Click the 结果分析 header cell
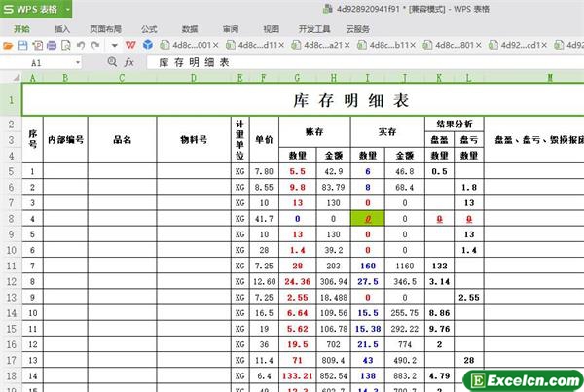The width and height of the screenshot is (584, 392). click(x=455, y=124)
